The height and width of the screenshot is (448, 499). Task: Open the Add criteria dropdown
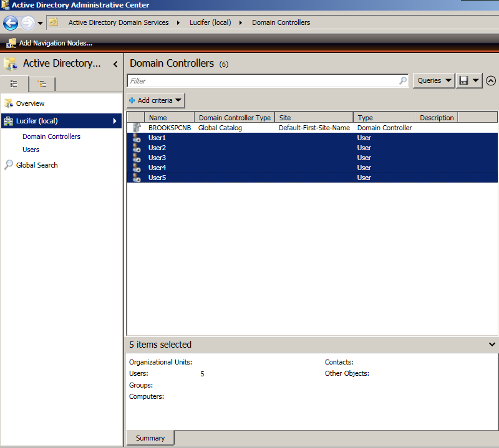155,100
